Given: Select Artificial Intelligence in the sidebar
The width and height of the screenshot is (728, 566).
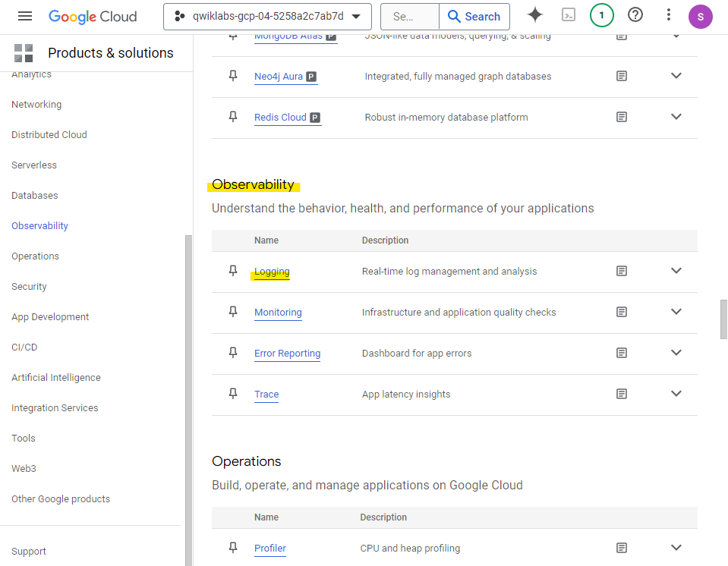Looking at the screenshot, I should [x=56, y=378].
